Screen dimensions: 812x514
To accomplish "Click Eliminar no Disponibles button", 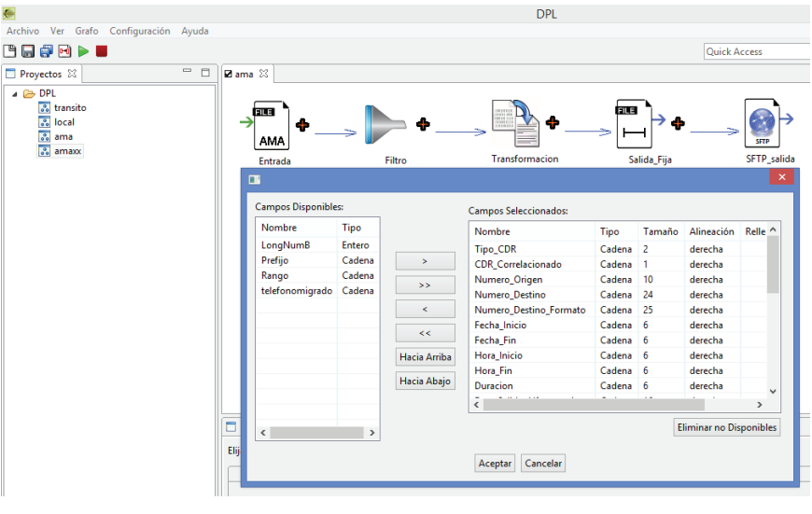I will (726, 427).
